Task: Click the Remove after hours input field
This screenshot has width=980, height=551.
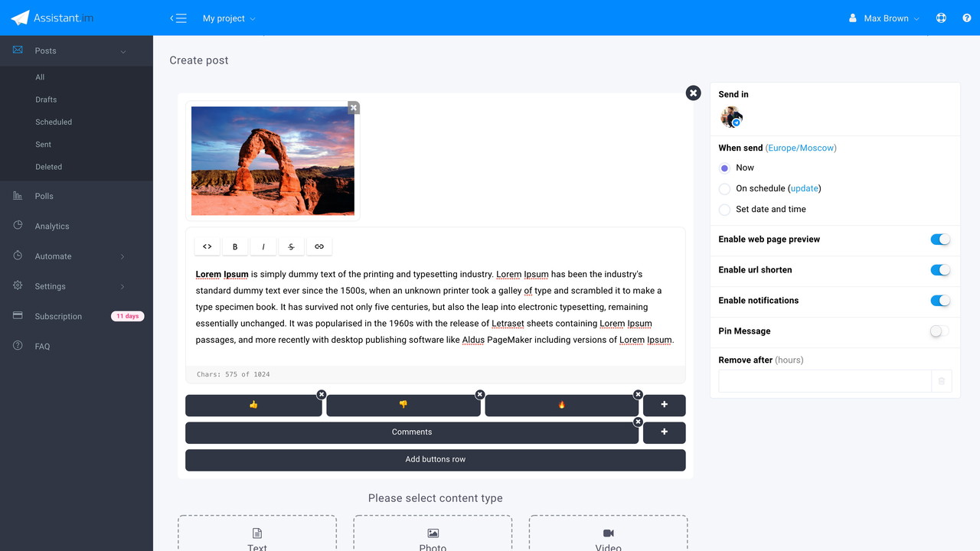Action: click(x=825, y=381)
